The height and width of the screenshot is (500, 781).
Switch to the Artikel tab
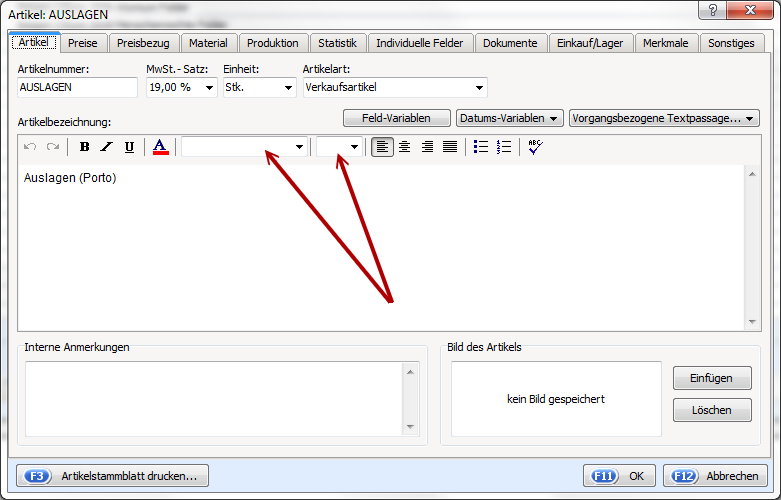[x=34, y=42]
